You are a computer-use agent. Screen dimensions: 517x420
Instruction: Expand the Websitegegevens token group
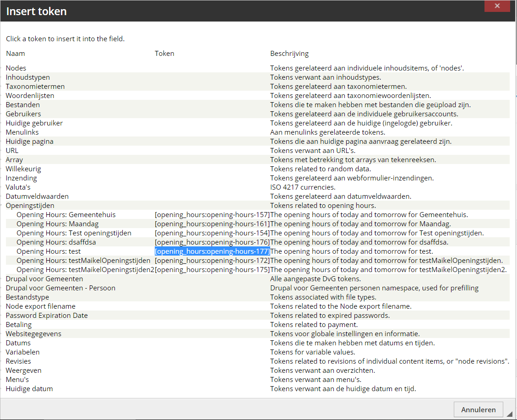point(33,334)
